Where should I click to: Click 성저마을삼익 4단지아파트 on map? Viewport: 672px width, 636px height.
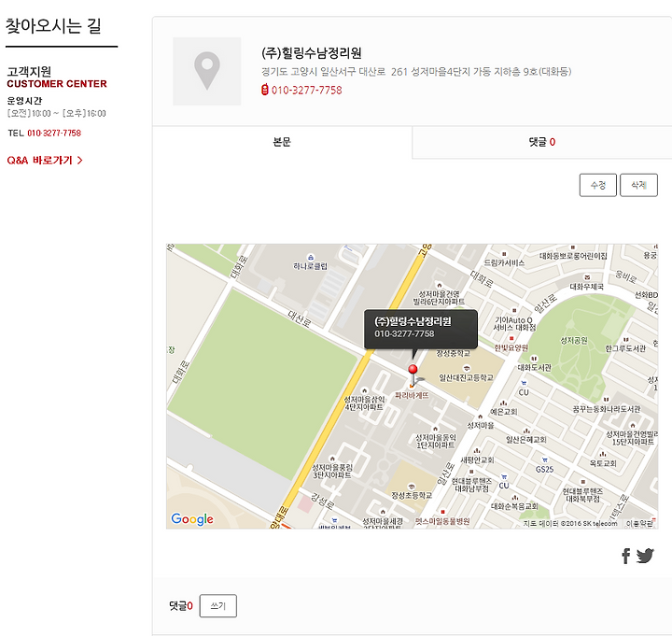click(364, 403)
